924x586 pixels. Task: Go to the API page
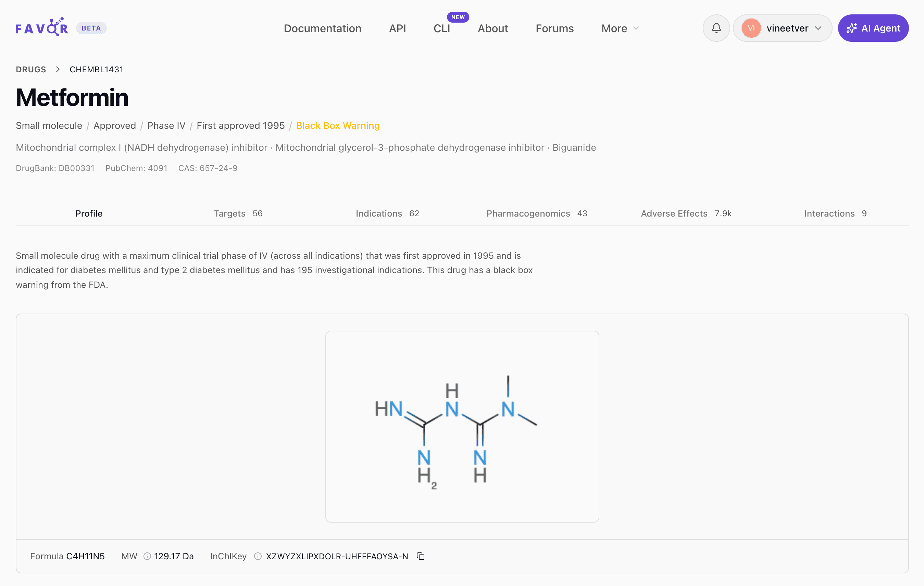(397, 28)
